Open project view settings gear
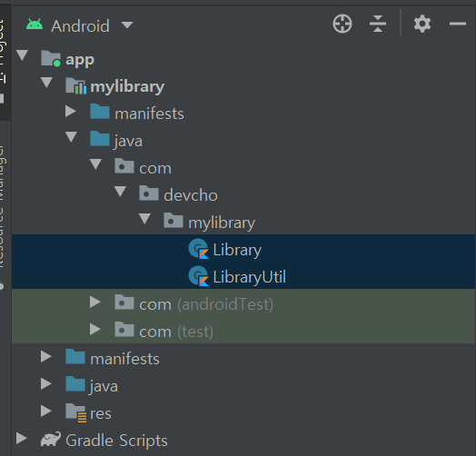The height and width of the screenshot is (456, 476). [x=422, y=24]
